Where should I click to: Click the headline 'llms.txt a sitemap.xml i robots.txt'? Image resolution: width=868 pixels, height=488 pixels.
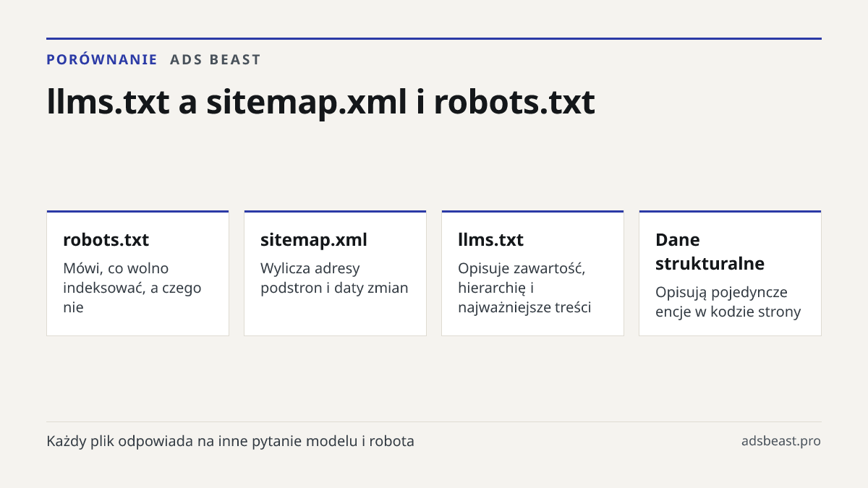[320, 102]
